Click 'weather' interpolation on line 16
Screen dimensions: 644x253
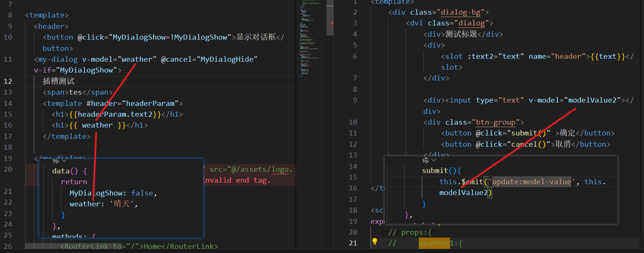tap(97, 125)
